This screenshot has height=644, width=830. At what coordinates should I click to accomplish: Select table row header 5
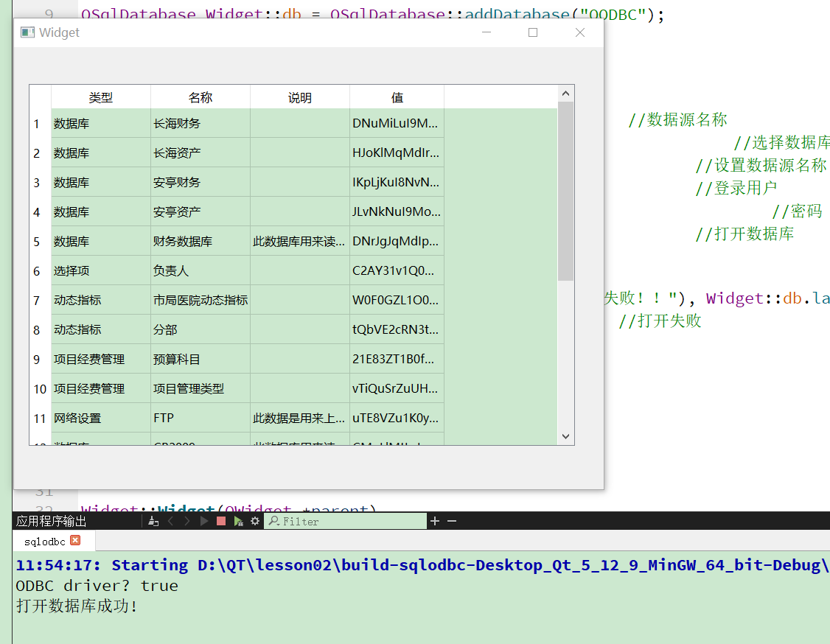[38, 242]
